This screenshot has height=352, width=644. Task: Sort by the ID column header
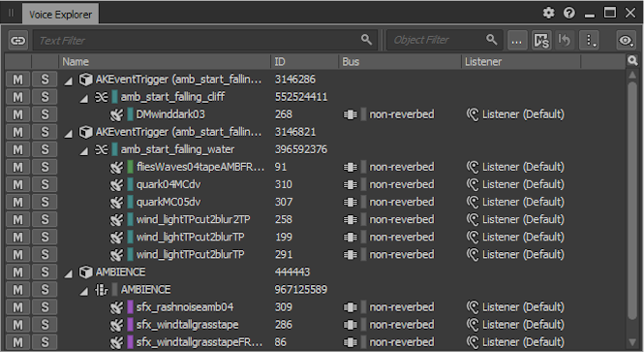[x=305, y=62]
